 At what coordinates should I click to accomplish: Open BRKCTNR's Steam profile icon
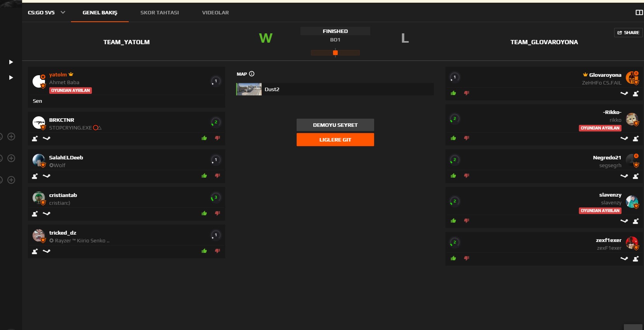47,138
